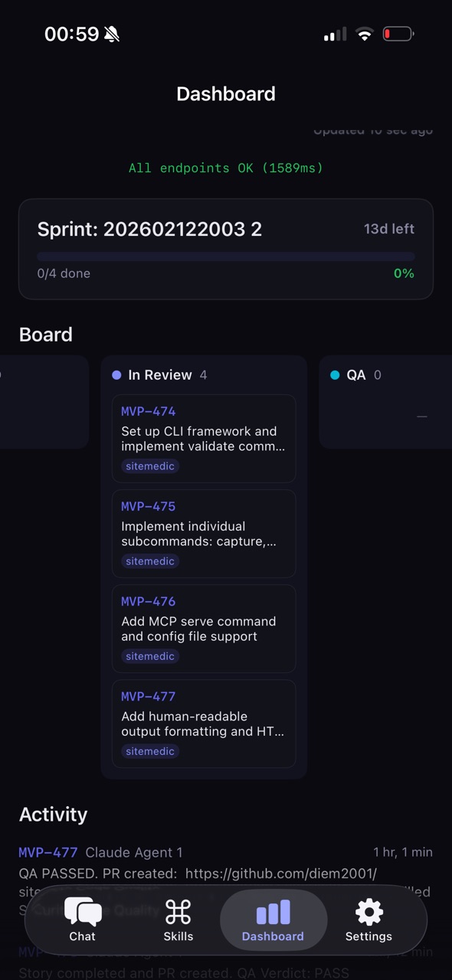Open the Chat tab icon

point(82,912)
